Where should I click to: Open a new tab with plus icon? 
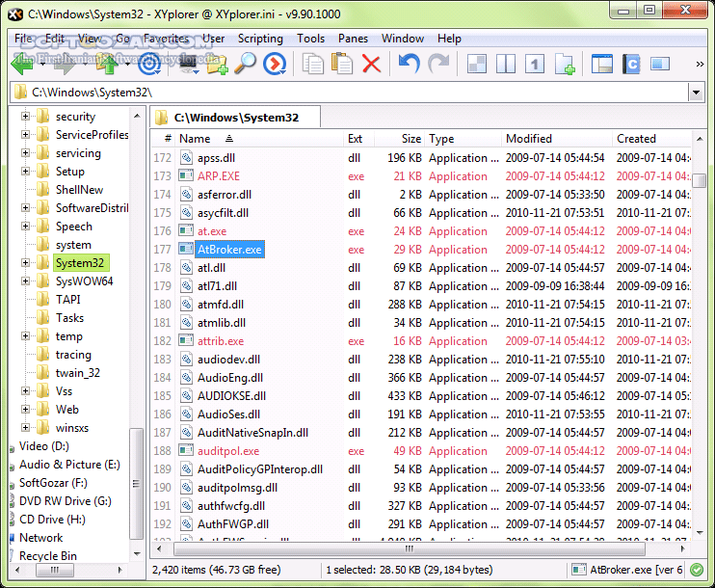[565, 65]
